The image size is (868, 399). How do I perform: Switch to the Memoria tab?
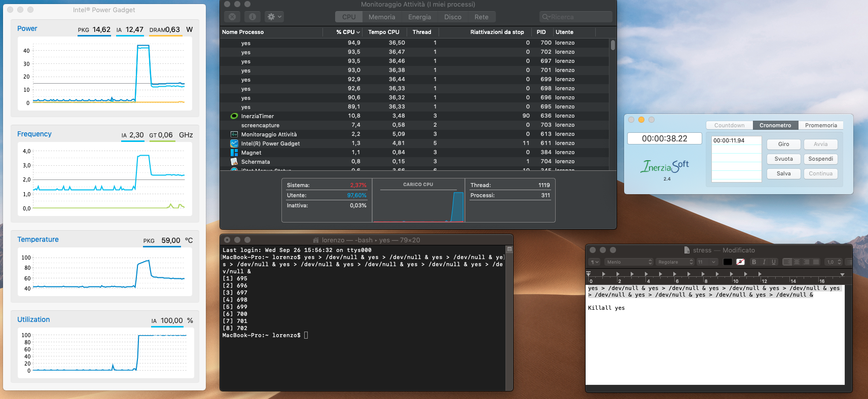click(x=382, y=17)
